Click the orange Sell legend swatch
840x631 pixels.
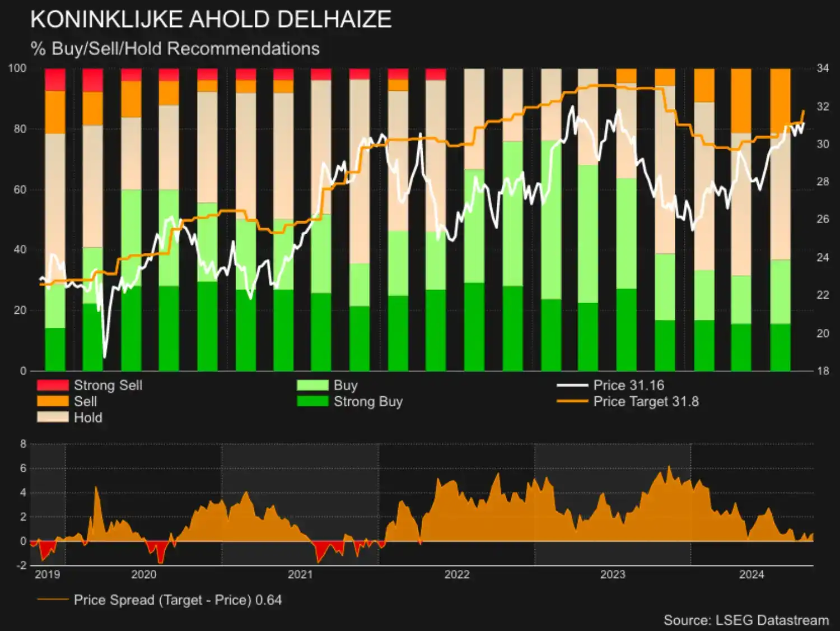(x=53, y=401)
